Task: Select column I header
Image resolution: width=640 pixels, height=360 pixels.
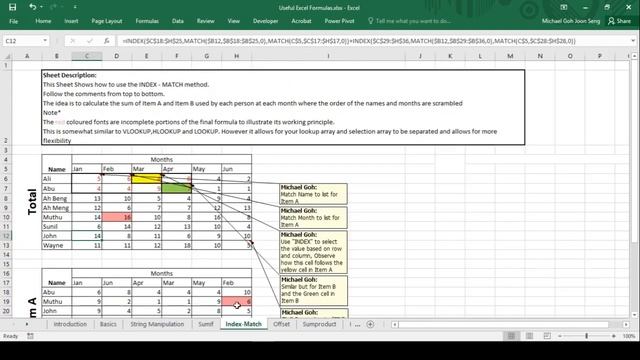Action: (x=328, y=56)
